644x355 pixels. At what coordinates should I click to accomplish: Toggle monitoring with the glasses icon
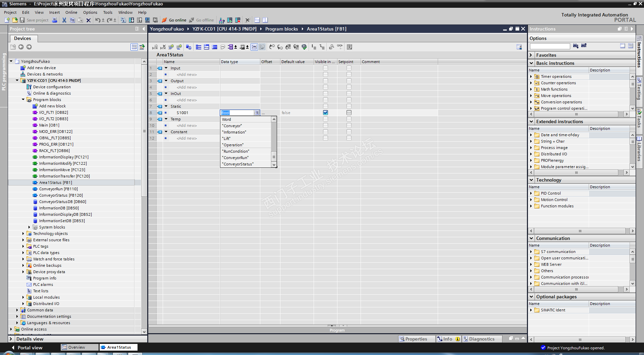click(x=340, y=47)
